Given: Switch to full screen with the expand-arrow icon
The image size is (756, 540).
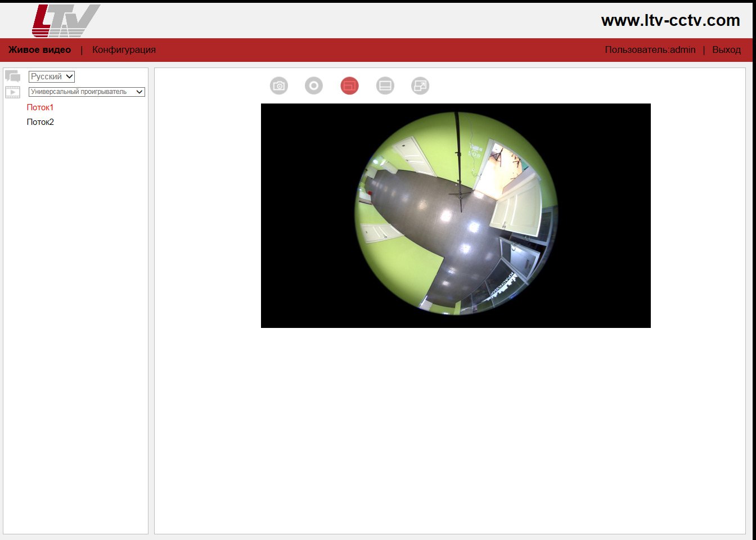Looking at the screenshot, I should 420,85.
